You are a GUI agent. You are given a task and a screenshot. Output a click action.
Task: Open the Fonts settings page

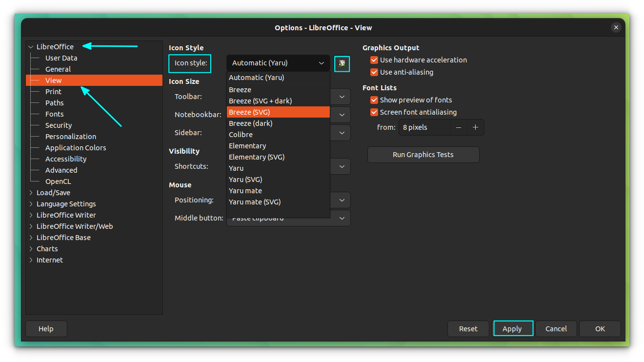[55, 114]
